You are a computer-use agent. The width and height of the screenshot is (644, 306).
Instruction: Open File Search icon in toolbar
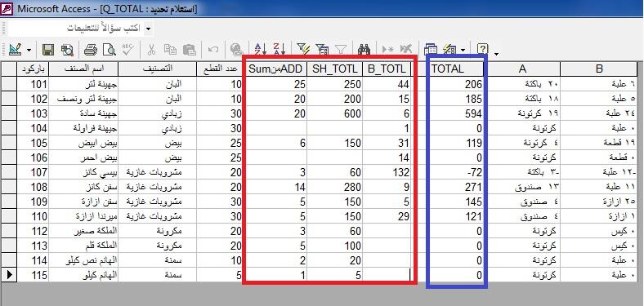coord(66,50)
